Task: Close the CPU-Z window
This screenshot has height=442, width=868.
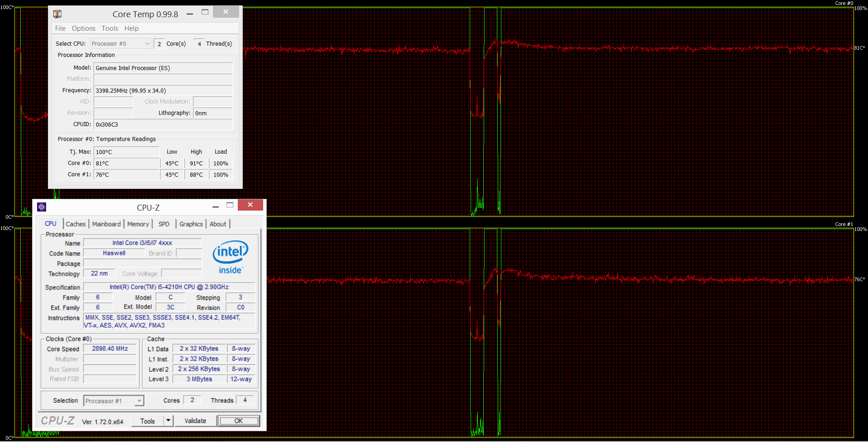Action: pyautogui.click(x=250, y=205)
